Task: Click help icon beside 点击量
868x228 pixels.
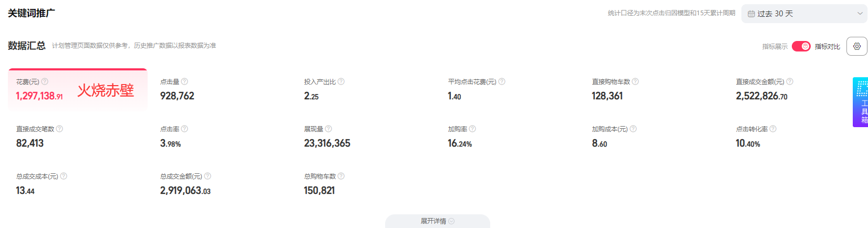Action: click(184, 81)
